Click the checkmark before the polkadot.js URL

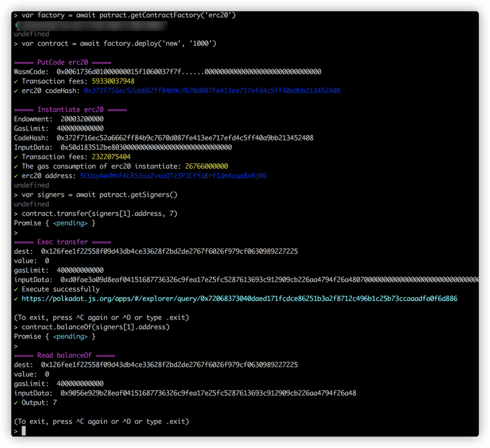click(x=16, y=299)
